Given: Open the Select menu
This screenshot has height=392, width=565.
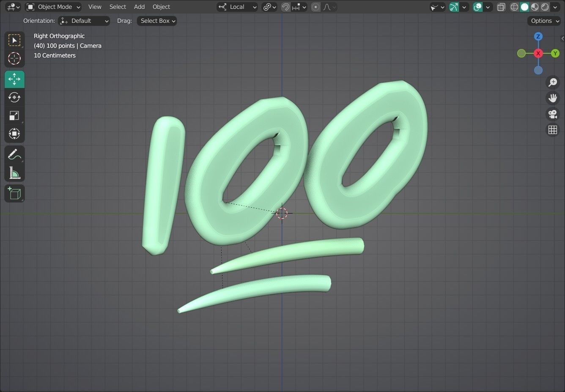Looking at the screenshot, I should pyautogui.click(x=118, y=7).
